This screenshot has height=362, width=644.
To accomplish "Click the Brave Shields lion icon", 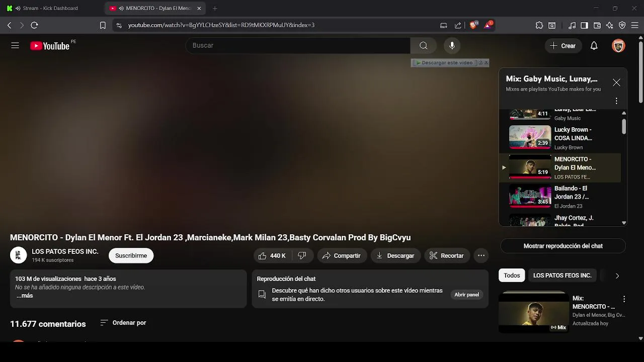I will click(x=473, y=25).
